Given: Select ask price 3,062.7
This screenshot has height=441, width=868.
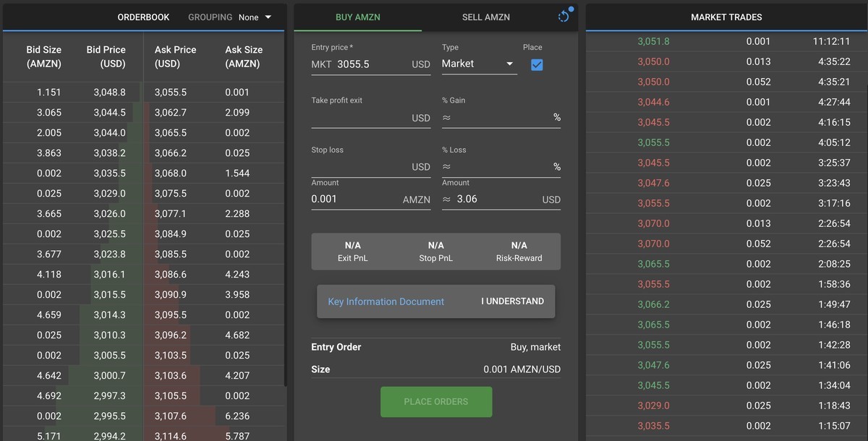Looking at the screenshot, I should point(170,113).
